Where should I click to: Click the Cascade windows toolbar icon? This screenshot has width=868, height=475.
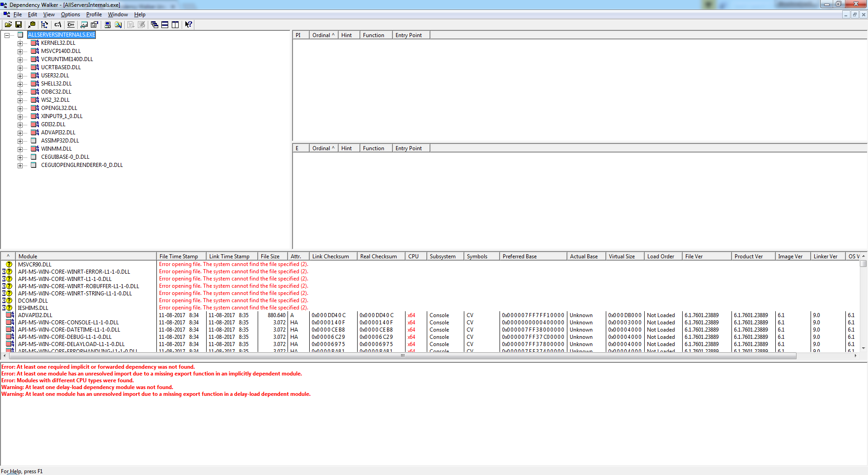tap(155, 25)
